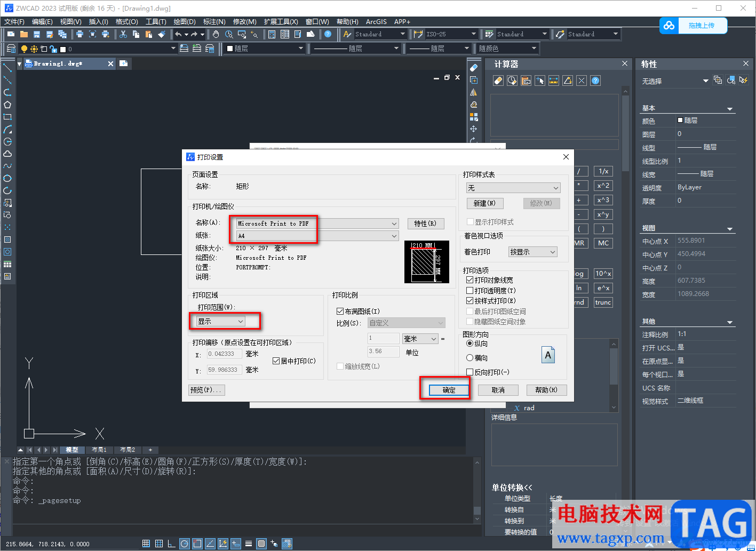The image size is (756, 551).
Task: Open the 着色打印 dropdown showing 按显示
Action: 532,252
